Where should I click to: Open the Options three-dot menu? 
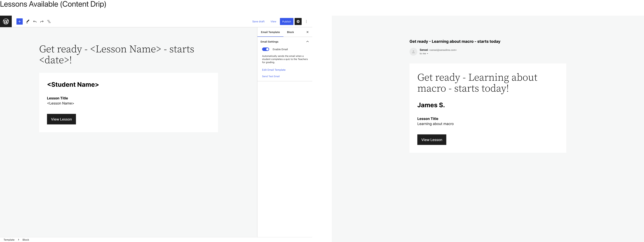pyautogui.click(x=306, y=21)
